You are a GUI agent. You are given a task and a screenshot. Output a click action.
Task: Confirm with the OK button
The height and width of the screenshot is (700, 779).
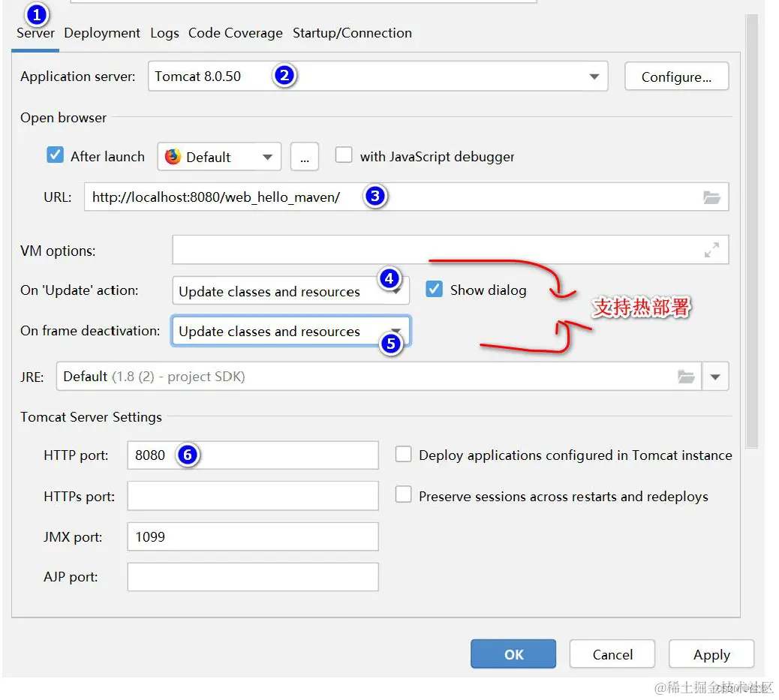[513, 654]
